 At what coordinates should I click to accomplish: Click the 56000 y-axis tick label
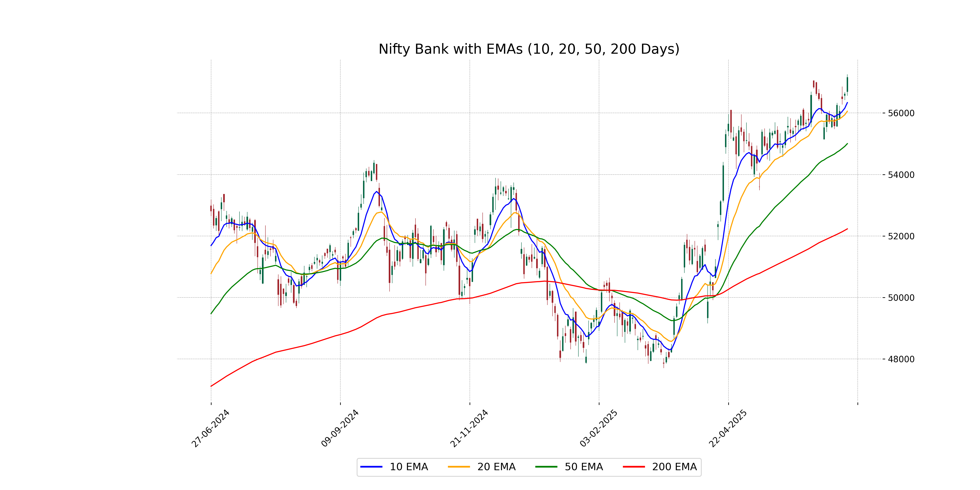point(901,113)
